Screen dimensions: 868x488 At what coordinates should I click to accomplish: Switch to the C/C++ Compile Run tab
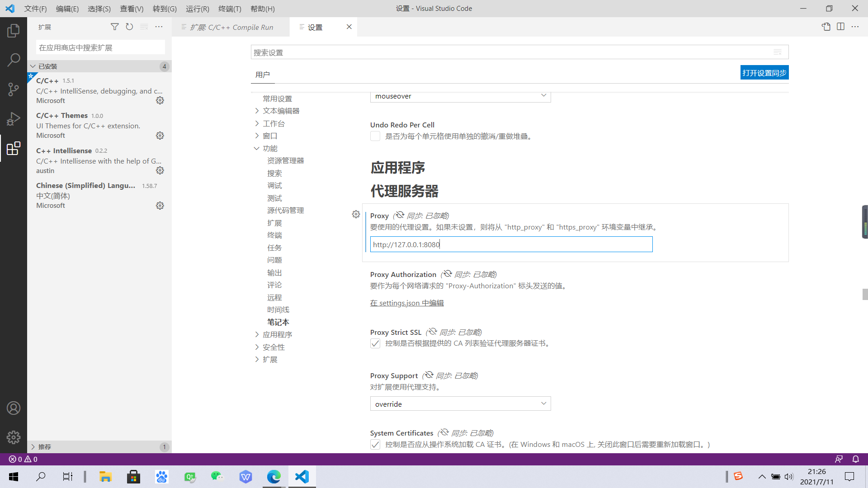coord(231,27)
